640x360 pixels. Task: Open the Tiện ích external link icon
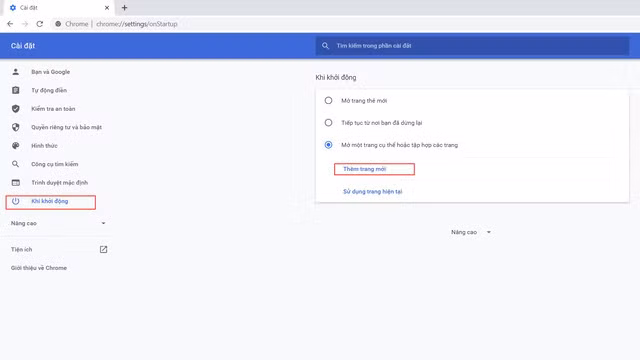point(103,249)
